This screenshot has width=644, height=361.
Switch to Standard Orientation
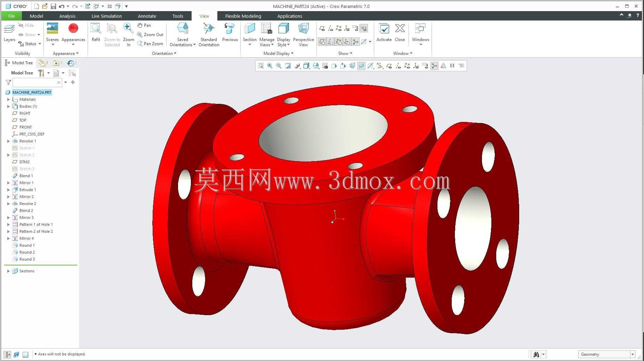(x=209, y=34)
